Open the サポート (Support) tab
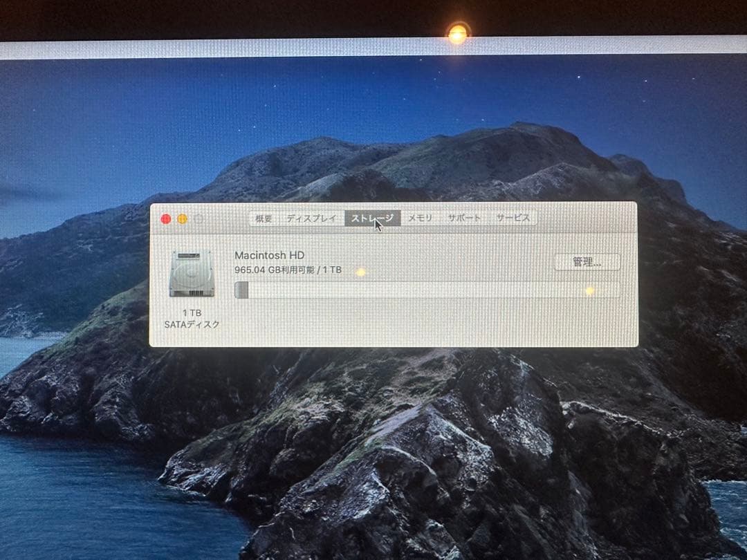This screenshot has height=560, width=747. (465, 217)
